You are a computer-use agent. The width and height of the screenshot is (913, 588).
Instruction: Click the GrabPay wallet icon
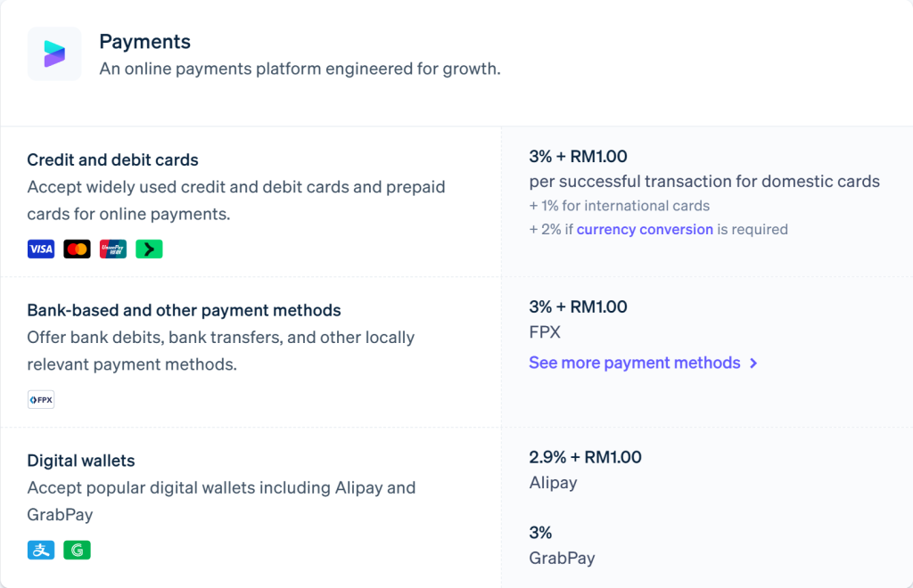[77, 550]
